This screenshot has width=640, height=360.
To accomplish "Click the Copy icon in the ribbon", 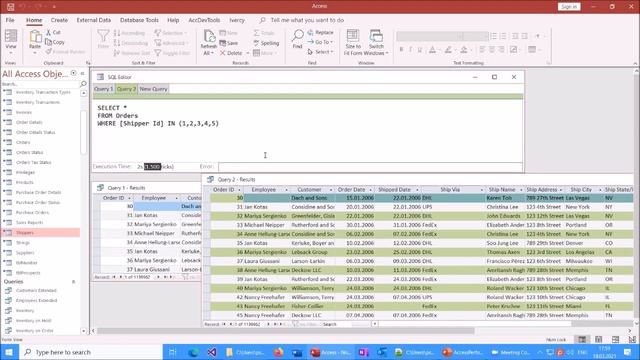I will [48, 42].
